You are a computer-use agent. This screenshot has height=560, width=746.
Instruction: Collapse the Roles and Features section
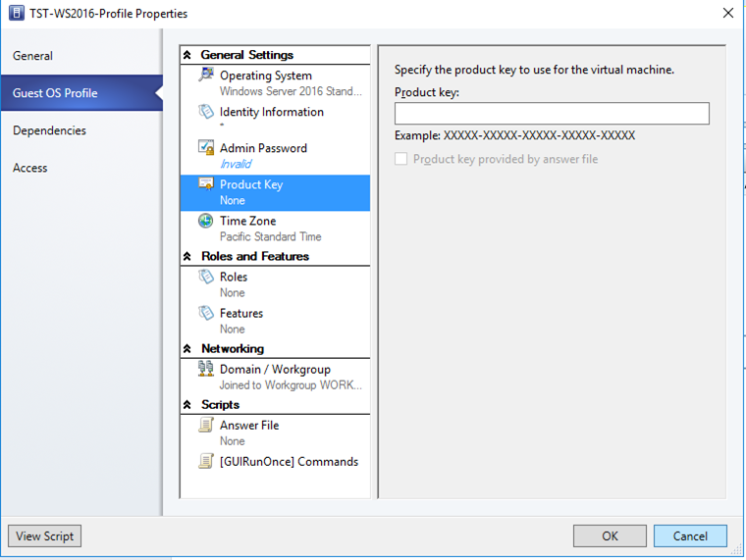click(187, 256)
